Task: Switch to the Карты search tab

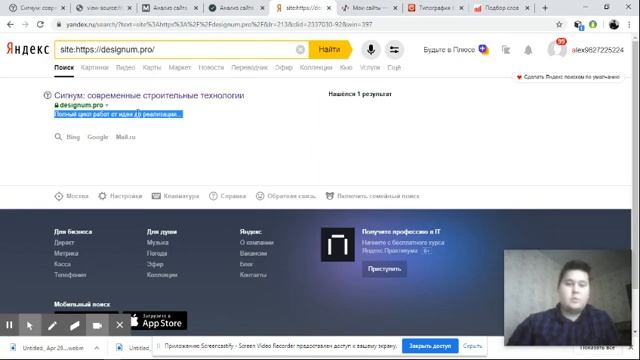Action: point(152,67)
